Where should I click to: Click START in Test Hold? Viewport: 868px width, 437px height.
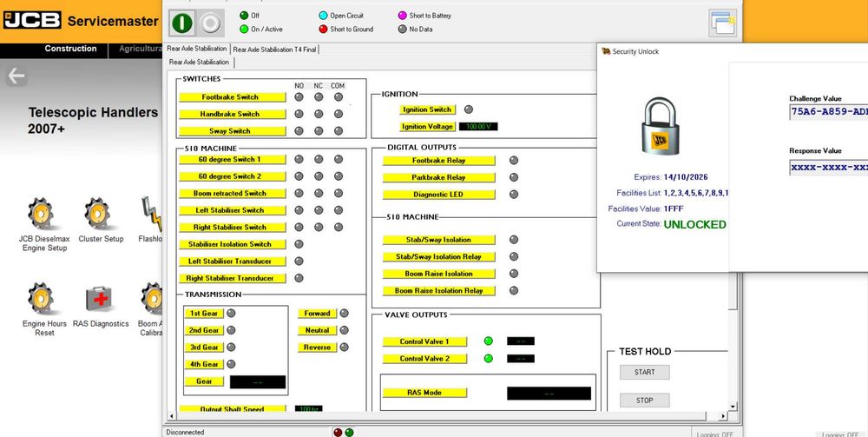click(x=644, y=372)
